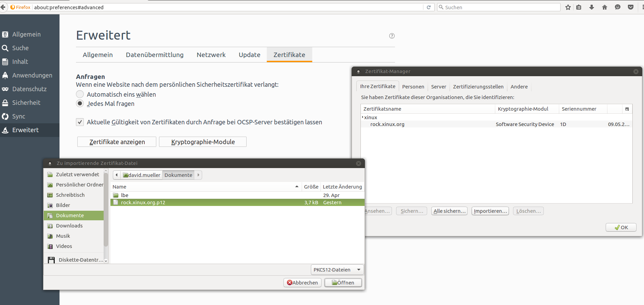Click the Firefox back arrow button
Viewport: 644px width, 305px height.
(3, 7)
